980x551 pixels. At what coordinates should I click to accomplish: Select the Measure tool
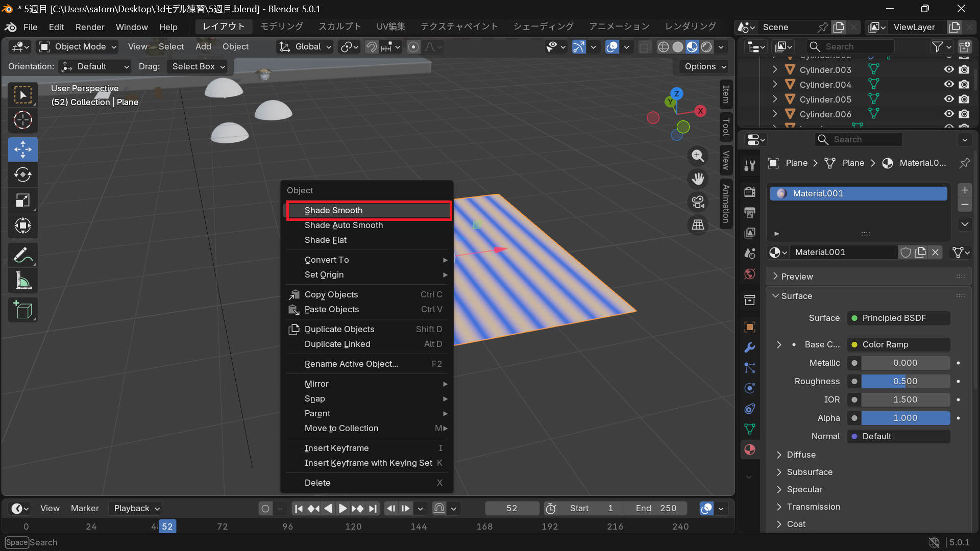coord(22,281)
